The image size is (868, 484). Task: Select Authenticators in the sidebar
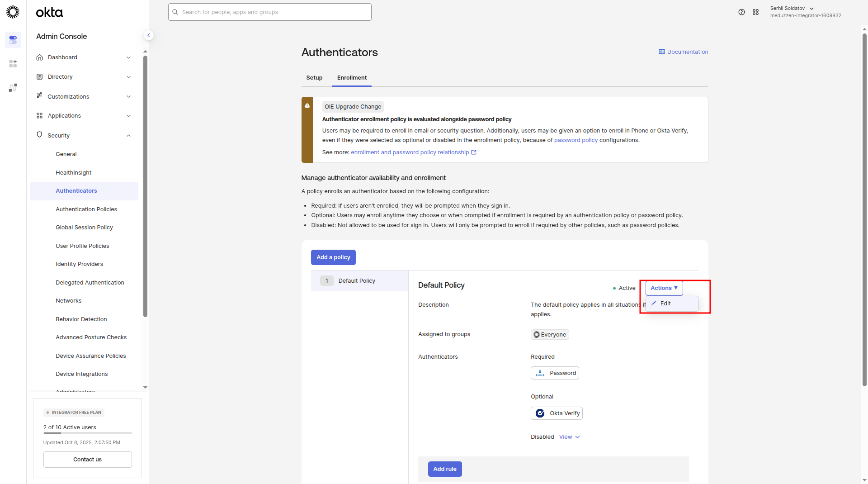84,191
